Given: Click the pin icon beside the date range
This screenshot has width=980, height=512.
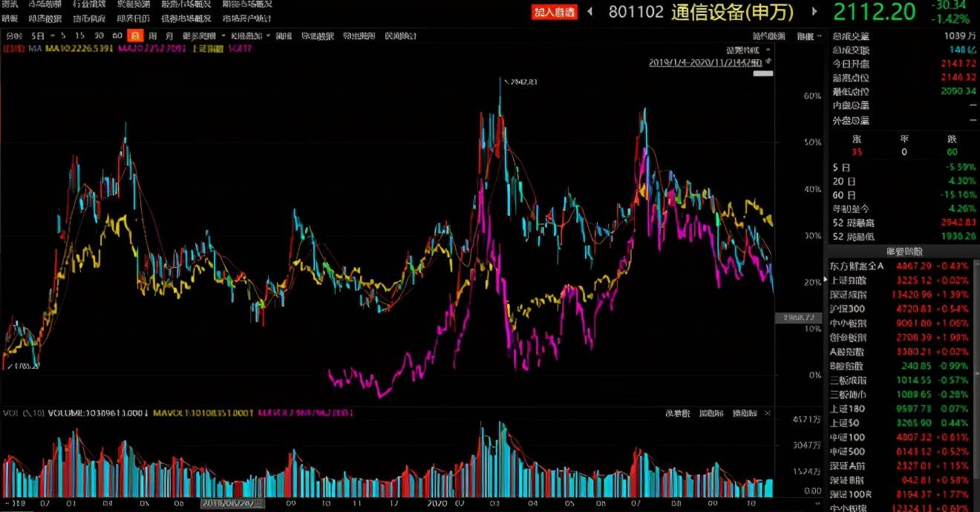Looking at the screenshot, I should click(x=768, y=62).
